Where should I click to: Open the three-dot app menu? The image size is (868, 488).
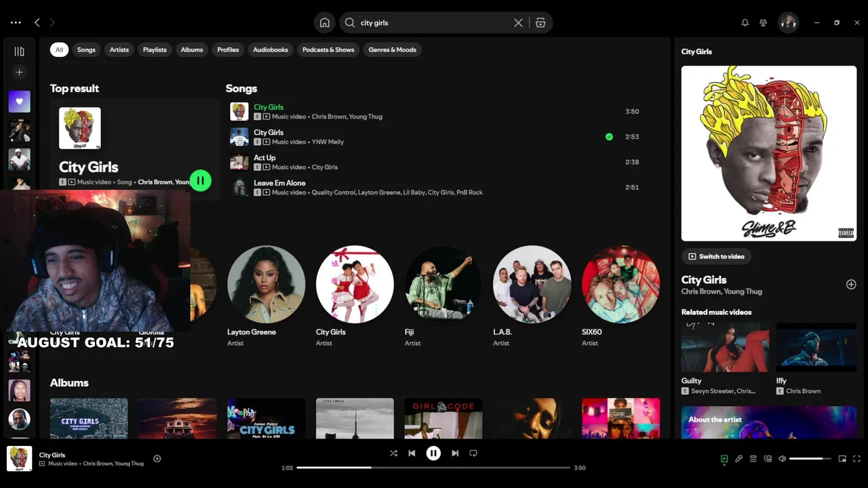click(16, 22)
